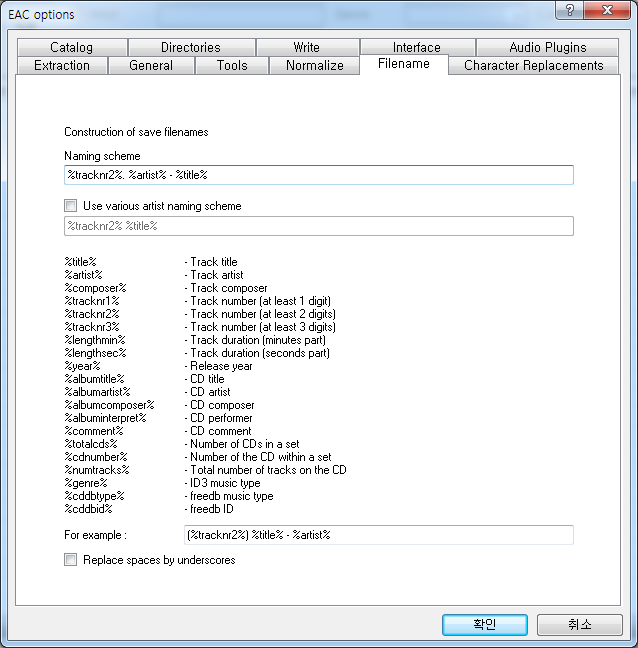
Task: Select the %genre% placeholder text
Action: click(86, 483)
